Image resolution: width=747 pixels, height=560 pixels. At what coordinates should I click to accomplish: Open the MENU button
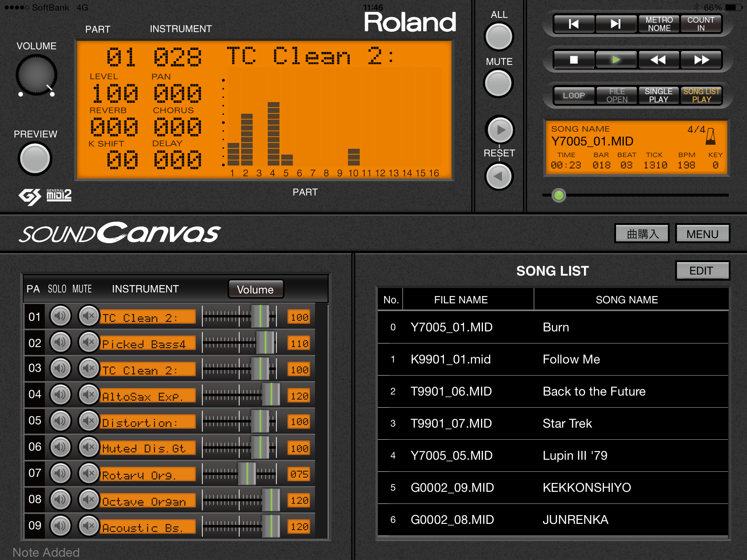[x=702, y=234]
